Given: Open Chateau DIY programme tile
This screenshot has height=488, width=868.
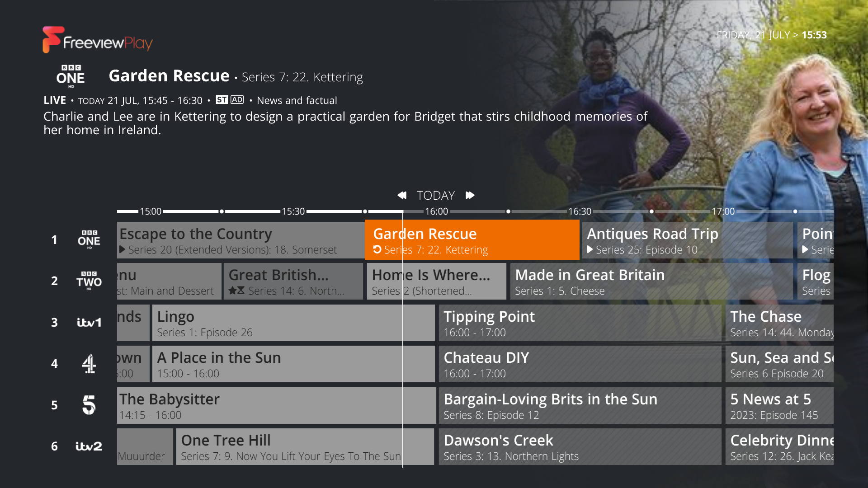Looking at the screenshot, I should (x=580, y=364).
